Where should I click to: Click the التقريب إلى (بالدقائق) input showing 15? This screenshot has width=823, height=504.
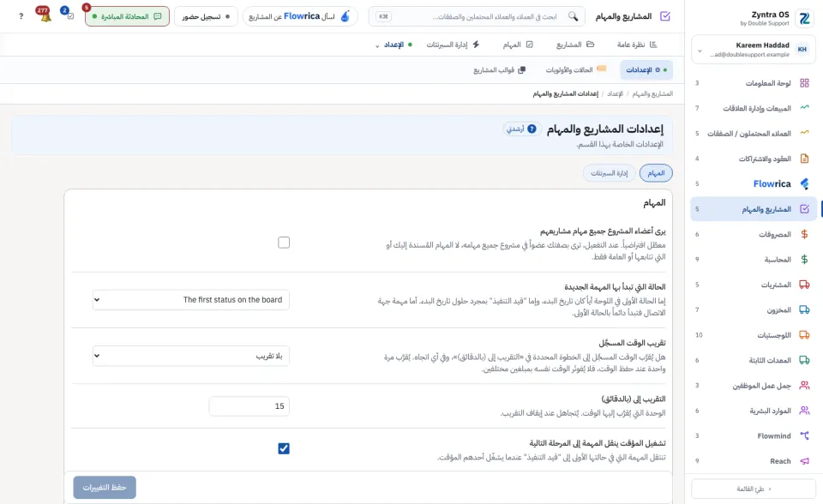click(x=249, y=405)
